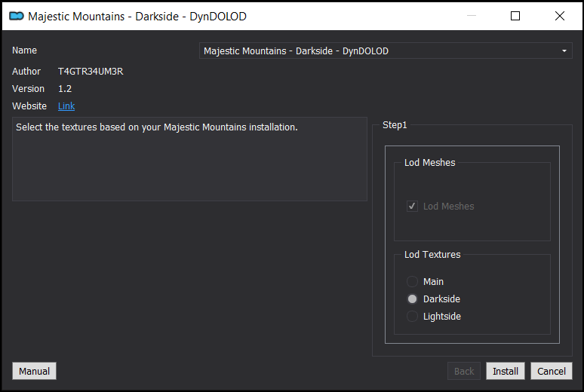Click the description text box
This screenshot has height=392, width=584.
click(189, 159)
